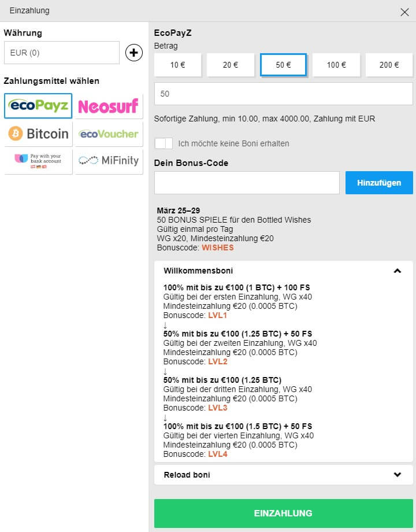Click the deposit amount text field
416x532 pixels.
(x=283, y=94)
